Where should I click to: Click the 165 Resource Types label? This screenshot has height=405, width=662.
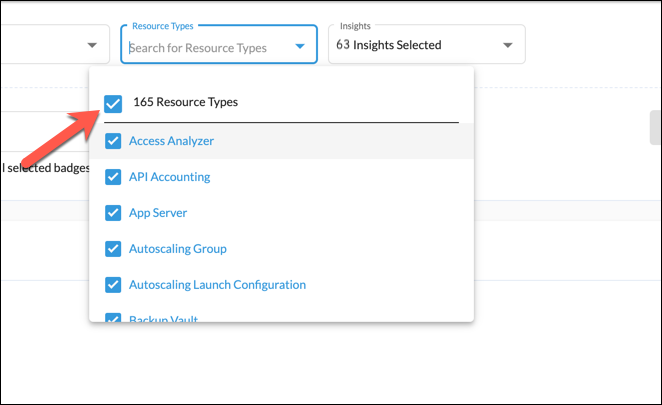[186, 102]
